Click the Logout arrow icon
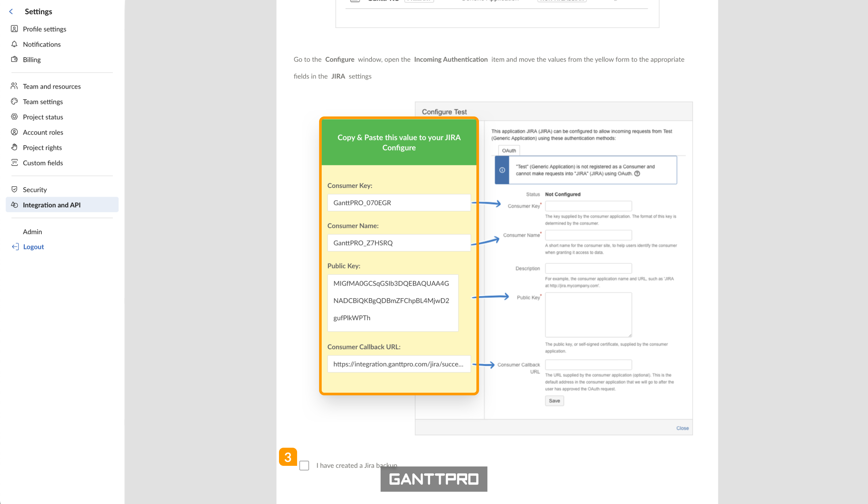 (15, 247)
